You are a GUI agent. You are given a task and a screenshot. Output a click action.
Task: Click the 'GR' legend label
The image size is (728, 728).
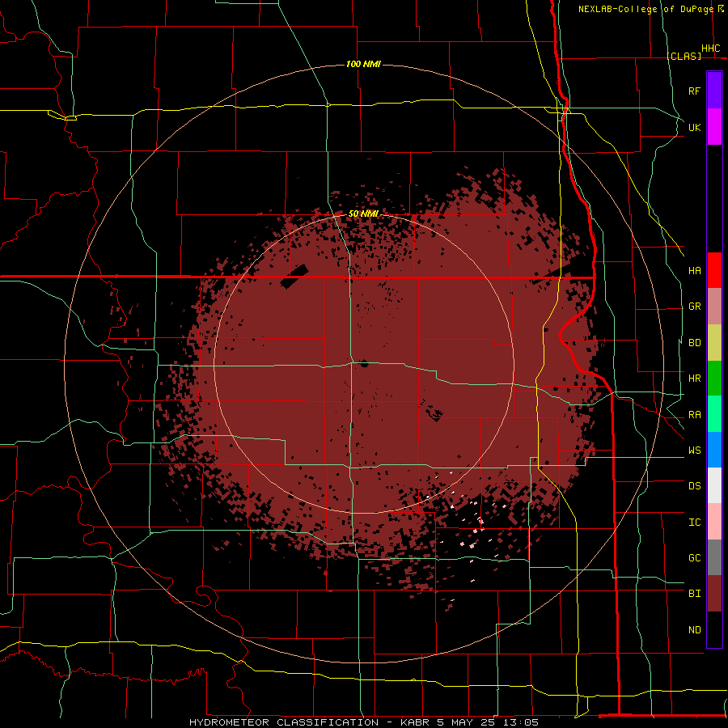695,307
